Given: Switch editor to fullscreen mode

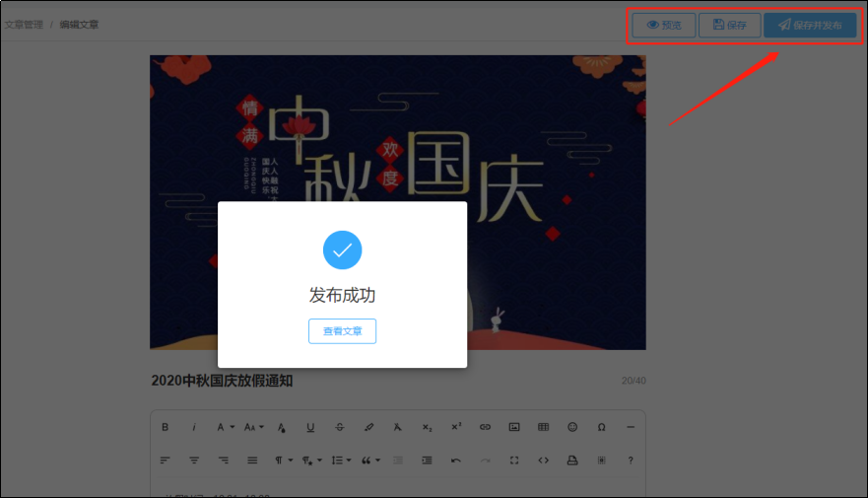Looking at the screenshot, I should point(514,461).
